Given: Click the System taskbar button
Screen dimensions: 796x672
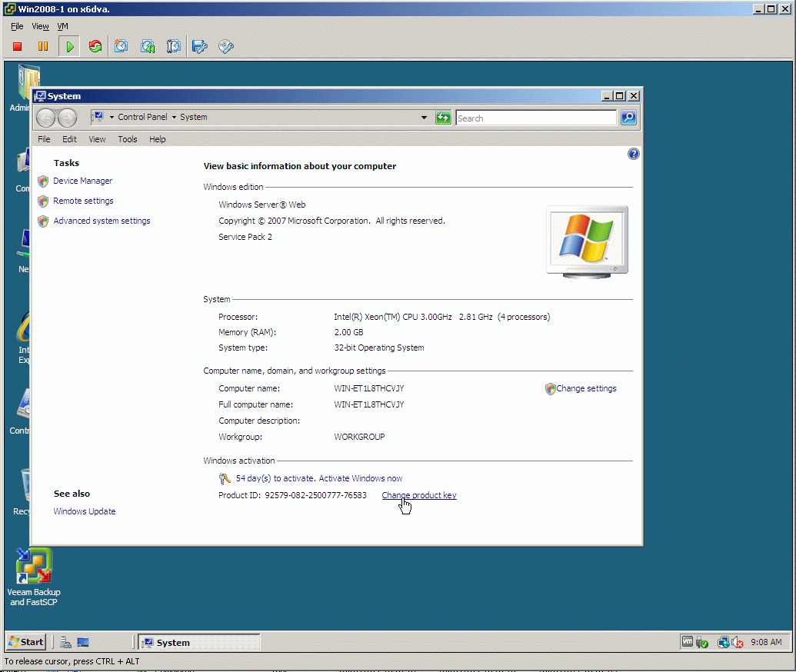Looking at the screenshot, I should (199, 643).
